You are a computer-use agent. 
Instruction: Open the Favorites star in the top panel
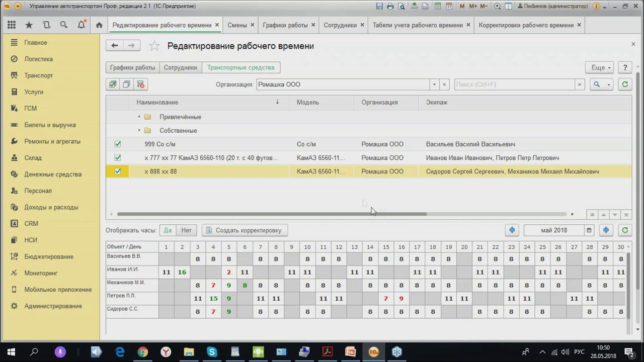(x=29, y=25)
